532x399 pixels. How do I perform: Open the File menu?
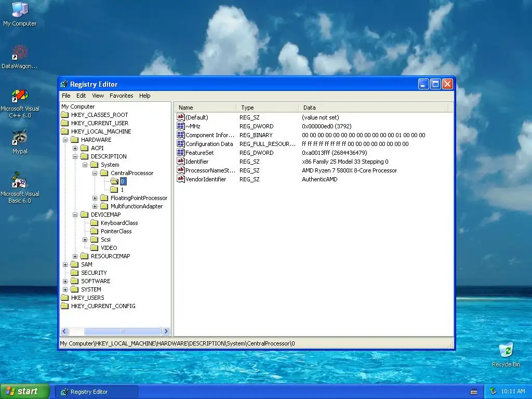66,96
